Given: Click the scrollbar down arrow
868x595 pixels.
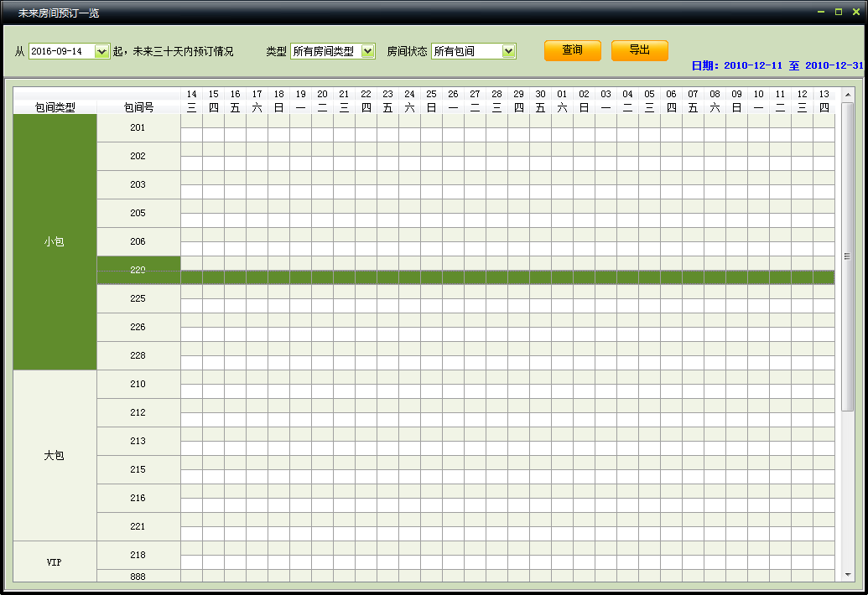Looking at the screenshot, I should (x=848, y=575).
